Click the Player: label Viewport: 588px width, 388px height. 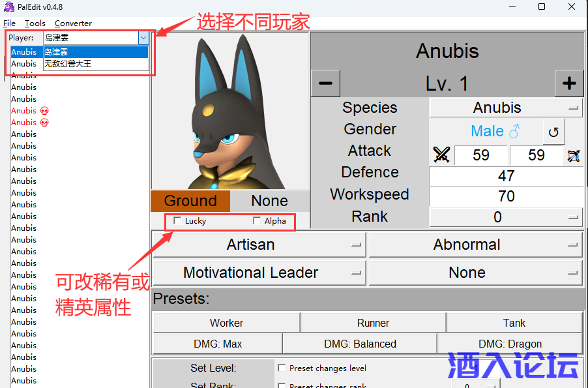click(x=21, y=38)
